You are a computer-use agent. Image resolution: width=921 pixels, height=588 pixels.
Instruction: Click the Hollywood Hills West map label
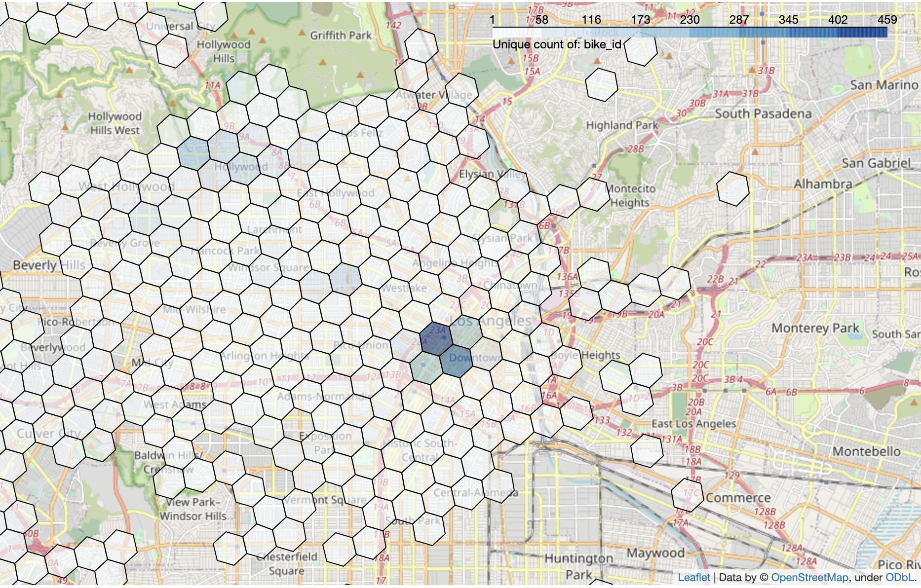pos(115,123)
